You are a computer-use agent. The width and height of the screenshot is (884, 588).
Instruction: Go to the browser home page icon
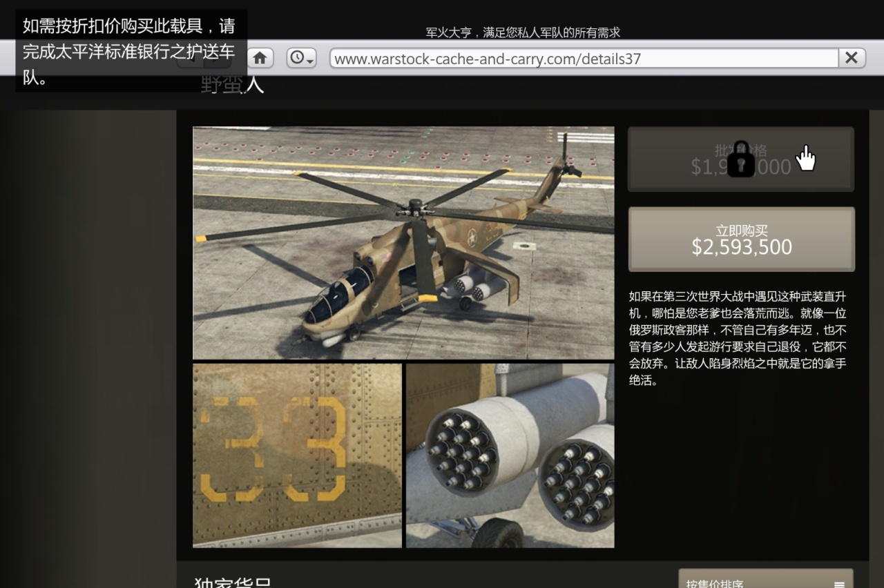point(260,58)
